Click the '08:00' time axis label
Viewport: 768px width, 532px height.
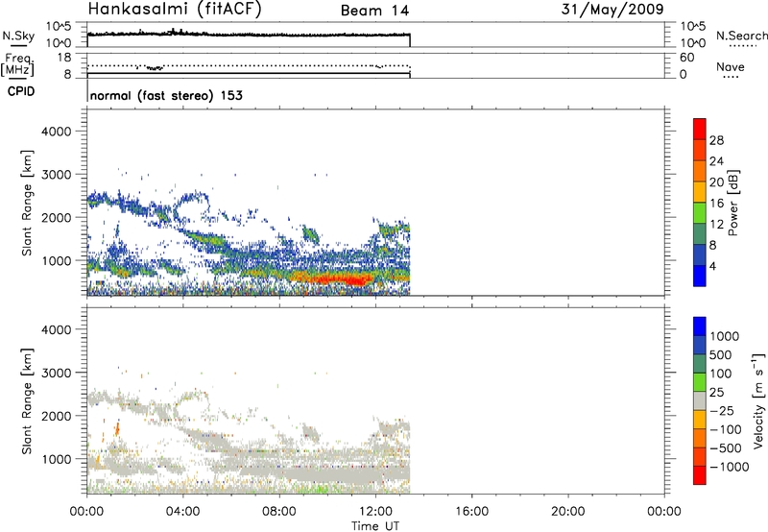point(279,512)
